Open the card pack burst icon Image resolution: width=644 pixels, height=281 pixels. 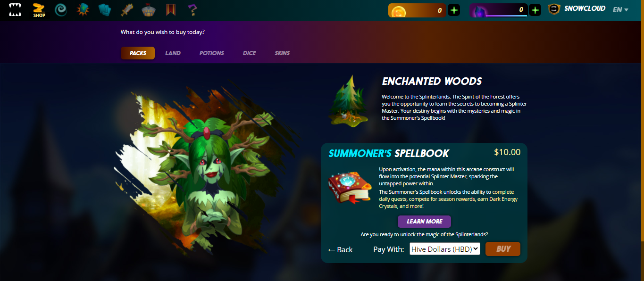coord(83,10)
